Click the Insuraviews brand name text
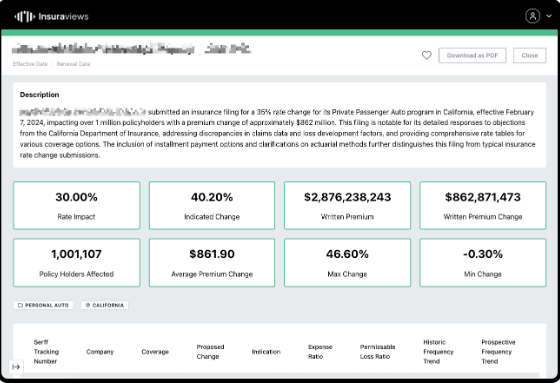Image resolution: width=560 pixels, height=385 pixels. click(64, 16)
